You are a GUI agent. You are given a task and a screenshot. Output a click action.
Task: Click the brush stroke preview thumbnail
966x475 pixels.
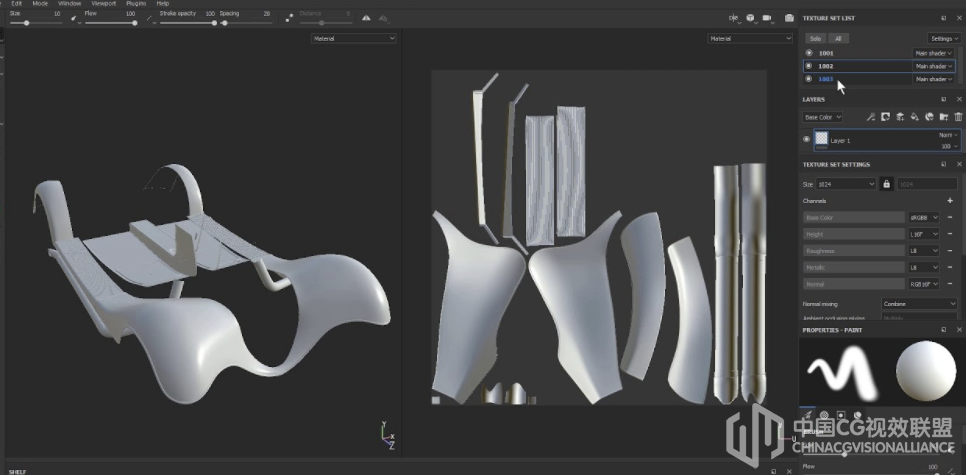click(843, 371)
